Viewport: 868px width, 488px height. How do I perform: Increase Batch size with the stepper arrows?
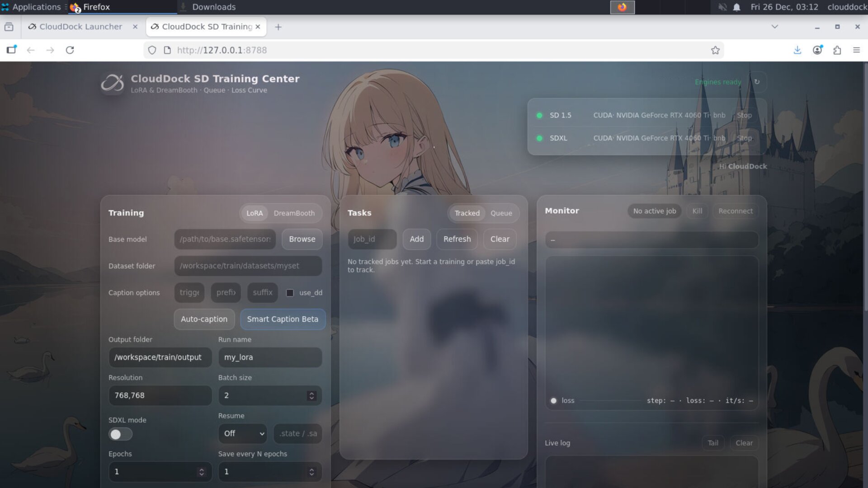click(311, 393)
